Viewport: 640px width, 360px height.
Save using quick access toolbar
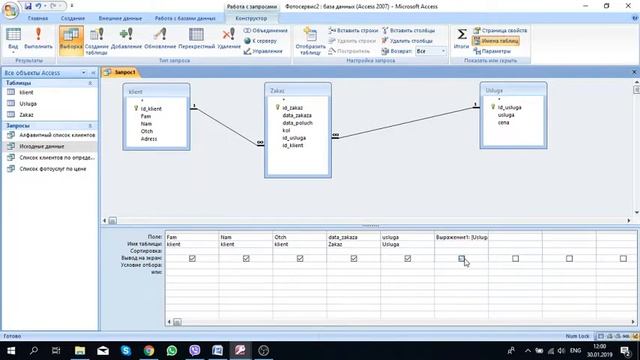pos(28,6)
